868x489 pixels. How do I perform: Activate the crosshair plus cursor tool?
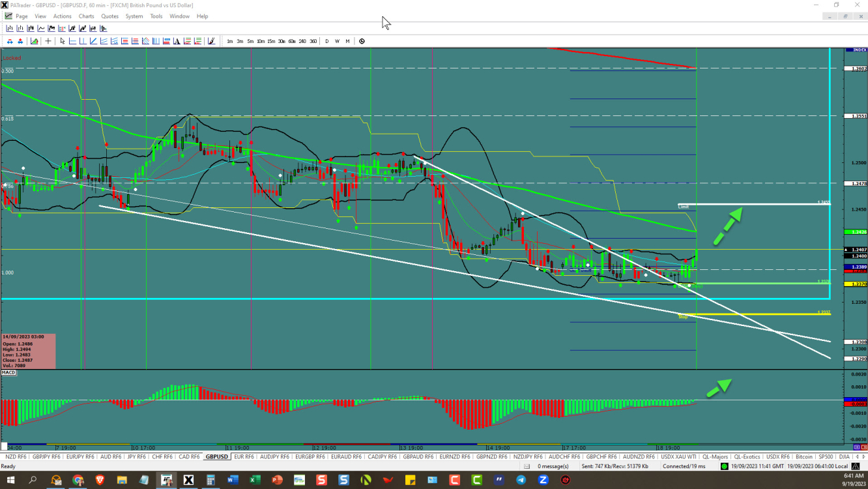48,41
